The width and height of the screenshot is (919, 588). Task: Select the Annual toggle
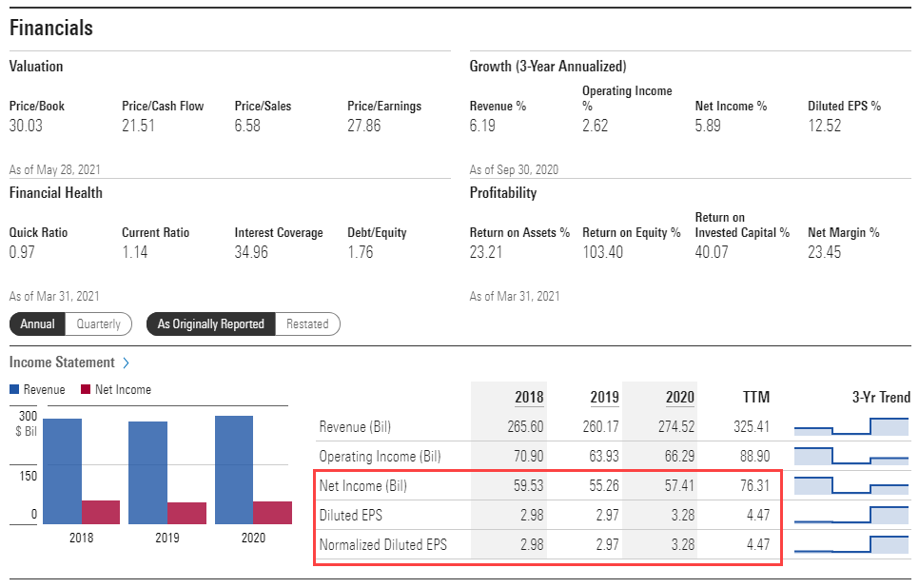(x=37, y=323)
